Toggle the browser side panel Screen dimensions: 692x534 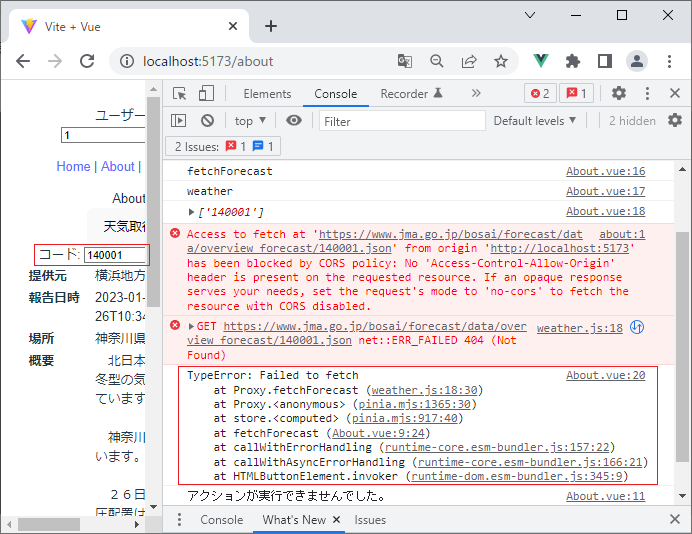[x=605, y=61]
